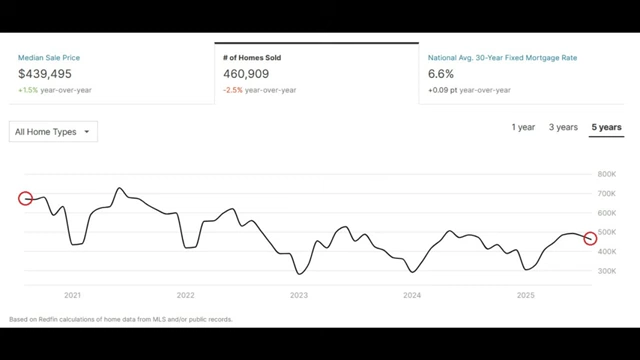The height and width of the screenshot is (360, 640).
Task: Click the 300K gridline label
Action: click(607, 271)
